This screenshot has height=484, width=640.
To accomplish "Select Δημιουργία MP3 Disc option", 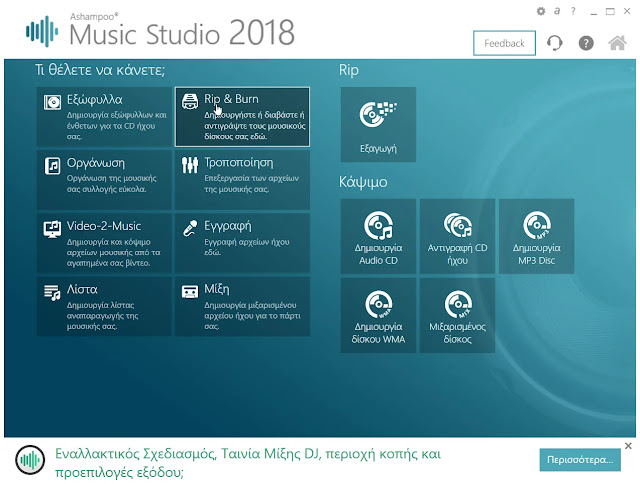I will 536,236.
